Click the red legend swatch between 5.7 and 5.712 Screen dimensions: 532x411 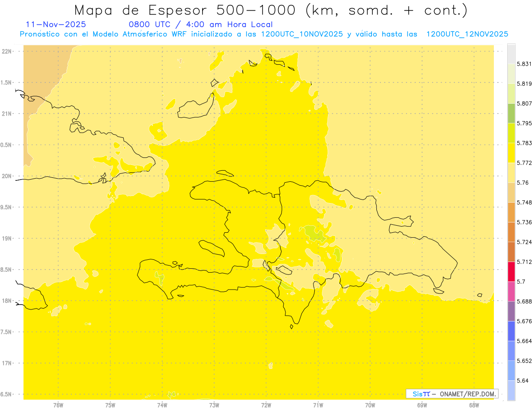(x=511, y=271)
